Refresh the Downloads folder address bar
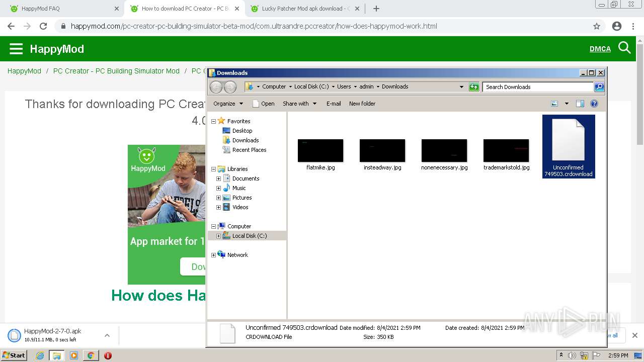644x362 pixels. (474, 87)
